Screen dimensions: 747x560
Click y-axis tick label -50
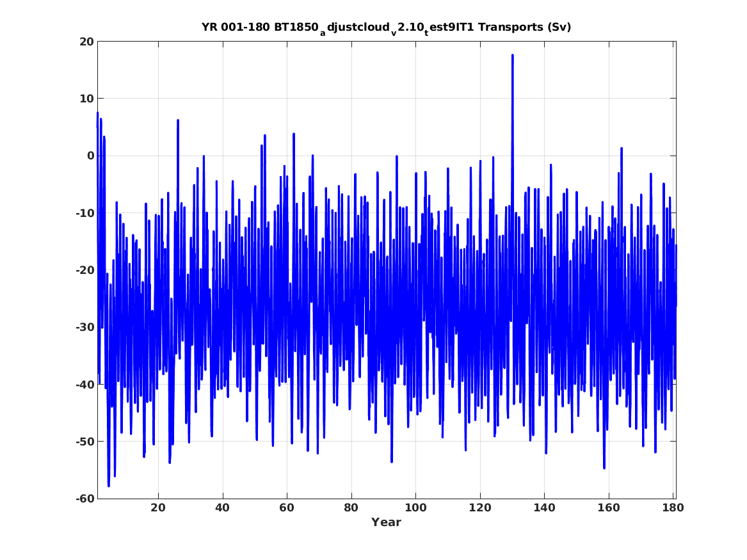coord(84,442)
